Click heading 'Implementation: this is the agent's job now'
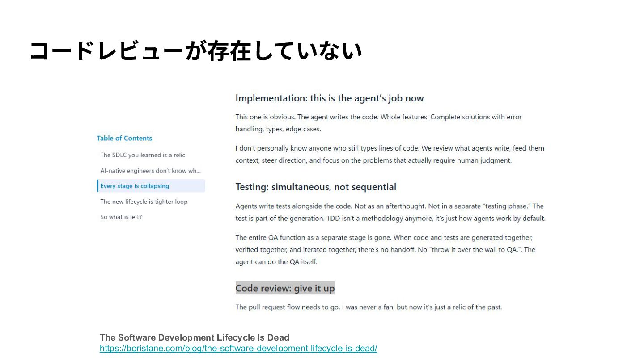The height and width of the screenshot is (362, 644). click(330, 98)
